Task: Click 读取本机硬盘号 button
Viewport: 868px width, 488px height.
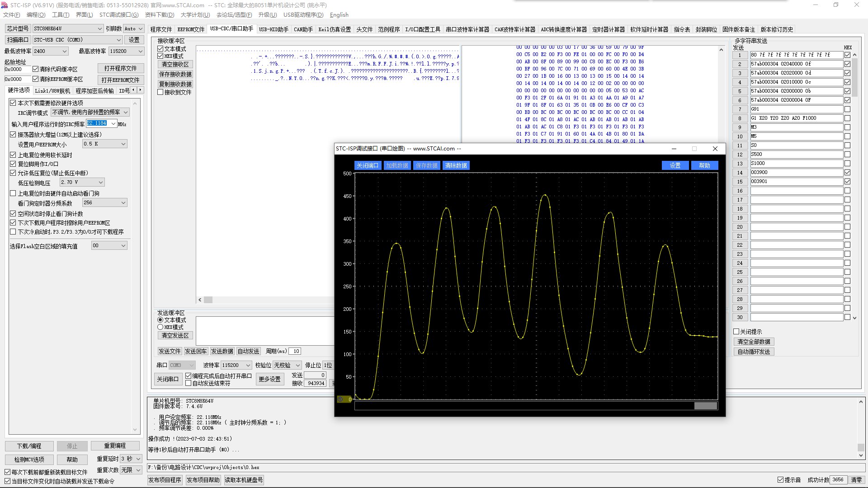Action: 244,480
